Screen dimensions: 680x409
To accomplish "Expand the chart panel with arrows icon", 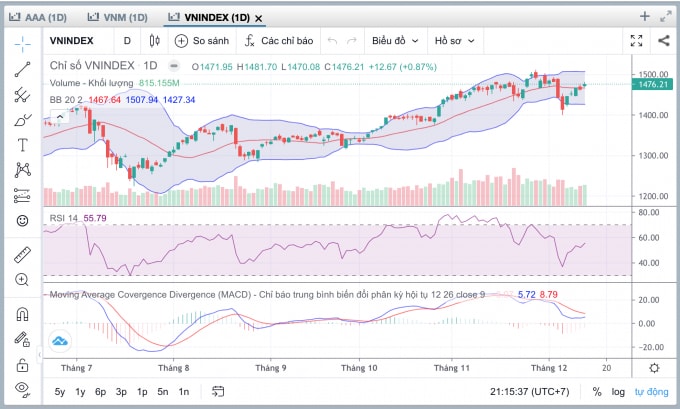I will 666,16.
